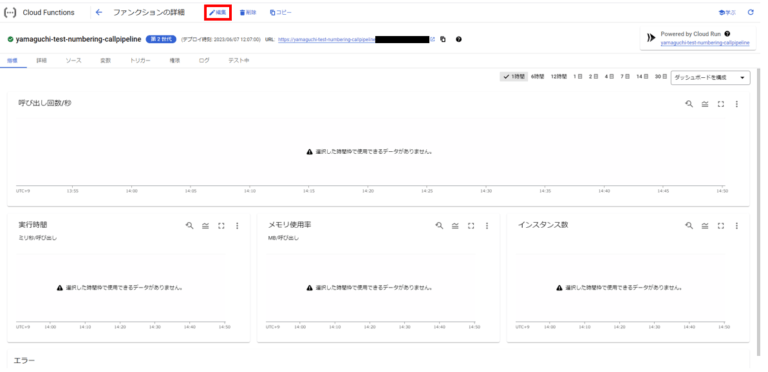Copy the function URL to clipboard
The width and height of the screenshot is (768, 372).
[443, 39]
